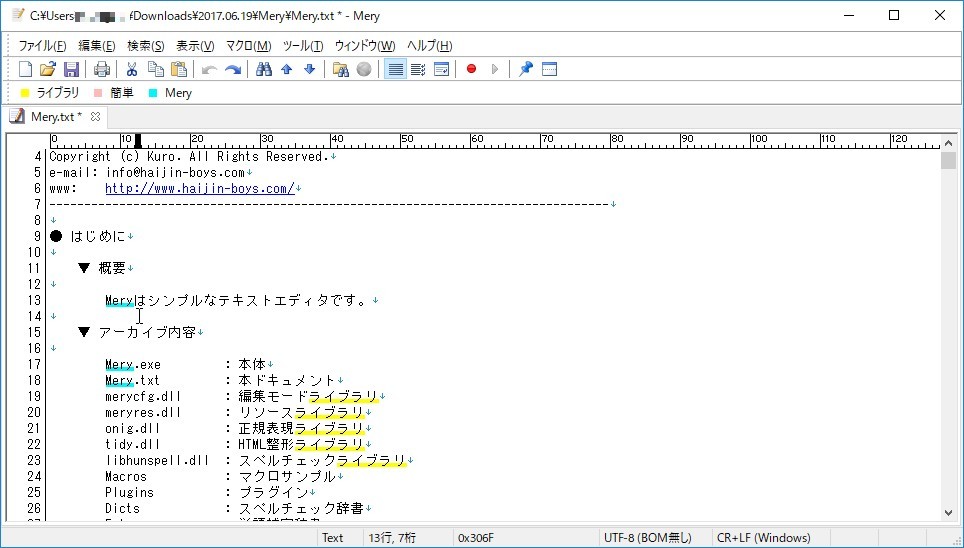Open the 編集(E) menu
The width and height of the screenshot is (964, 548).
click(97, 46)
